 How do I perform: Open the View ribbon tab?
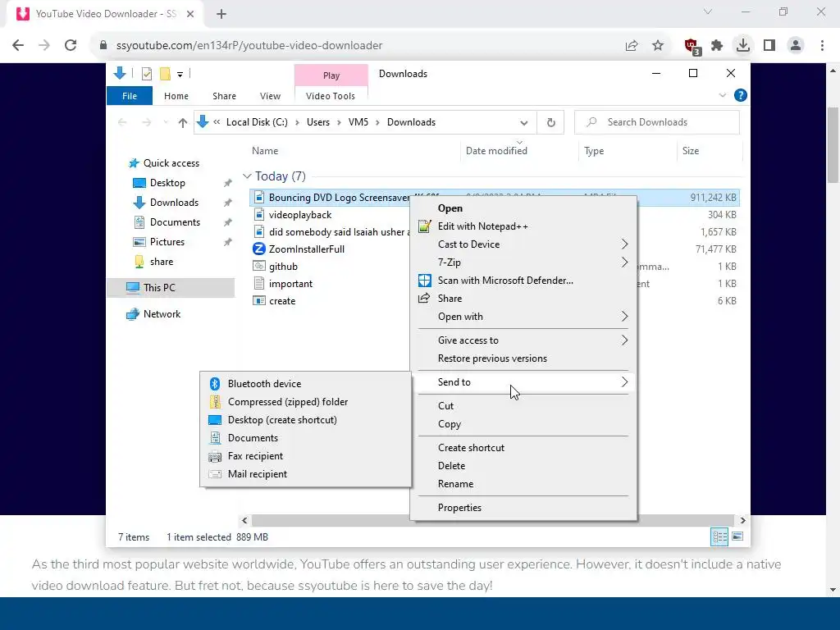270,96
